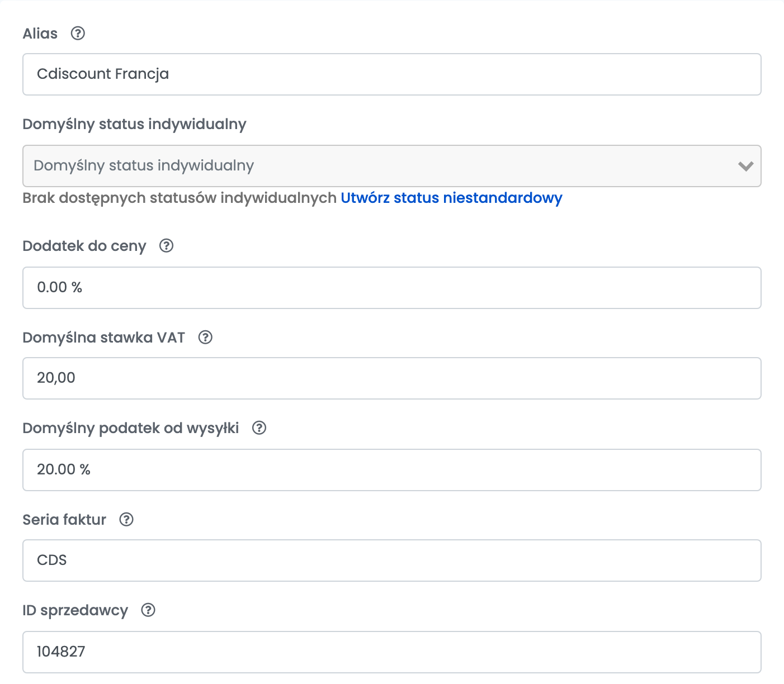The image size is (784, 684).
Task: Open the help icon next to Alias
Action: point(78,34)
